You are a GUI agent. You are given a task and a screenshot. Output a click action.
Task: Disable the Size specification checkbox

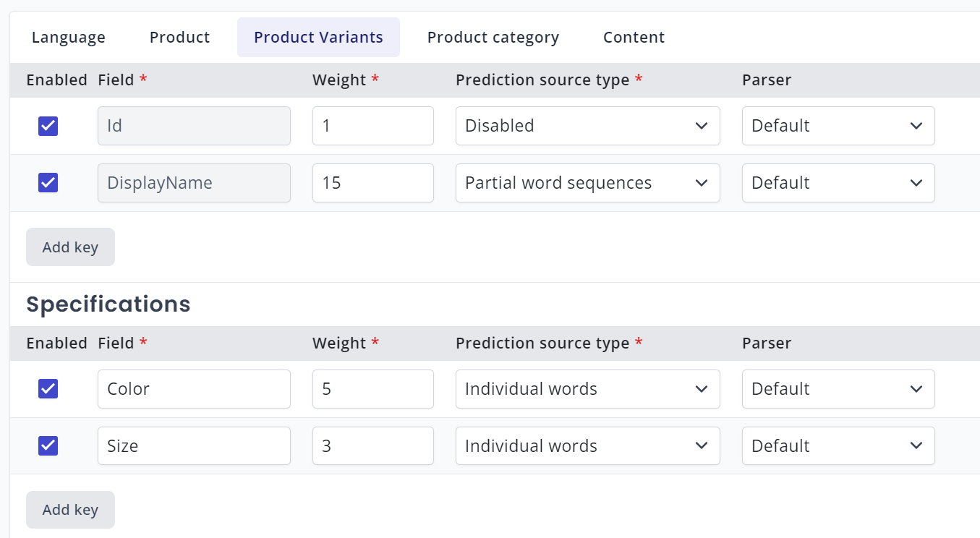click(47, 445)
